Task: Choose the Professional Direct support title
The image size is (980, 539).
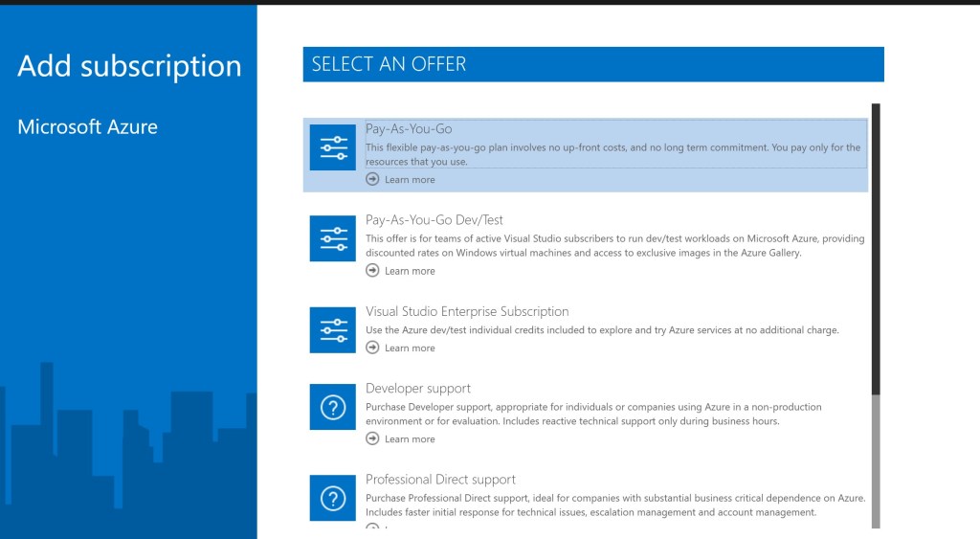Action: pos(440,480)
